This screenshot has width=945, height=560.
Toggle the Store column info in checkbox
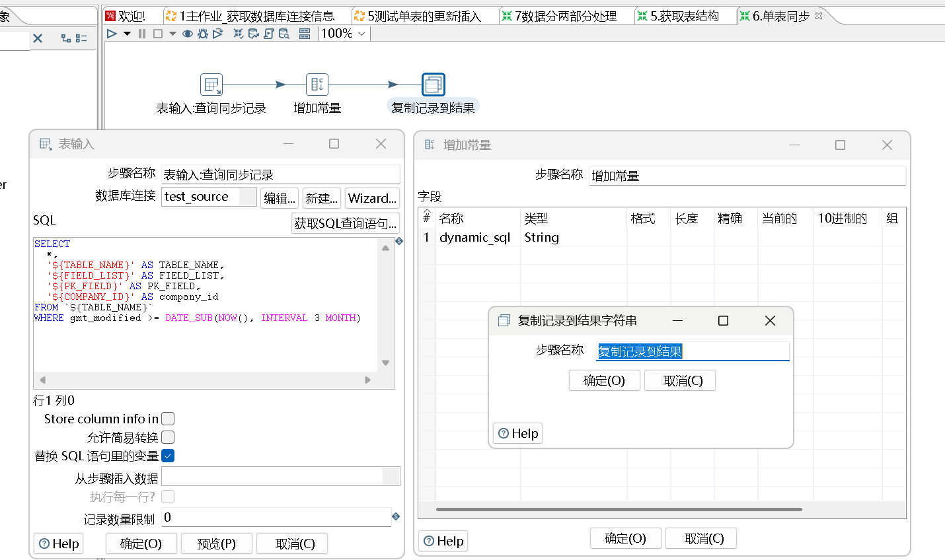point(168,419)
